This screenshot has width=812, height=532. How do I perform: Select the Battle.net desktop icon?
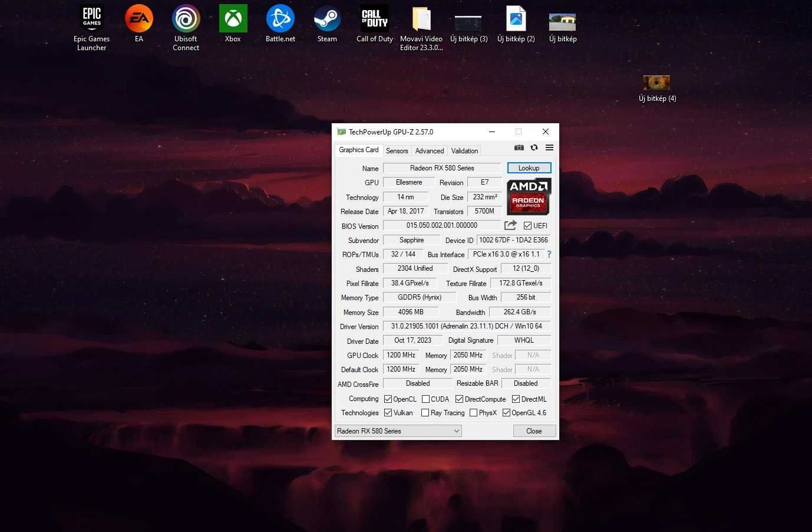point(280,24)
